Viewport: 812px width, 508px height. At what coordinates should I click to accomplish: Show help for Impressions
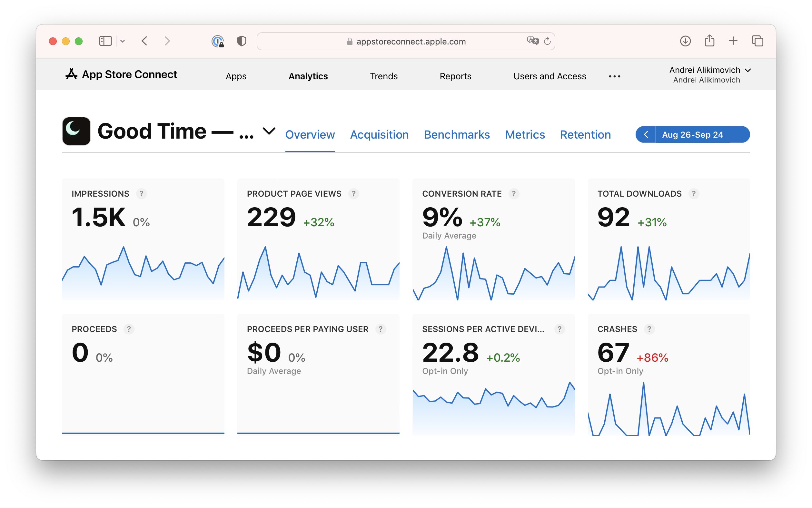pos(142,194)
